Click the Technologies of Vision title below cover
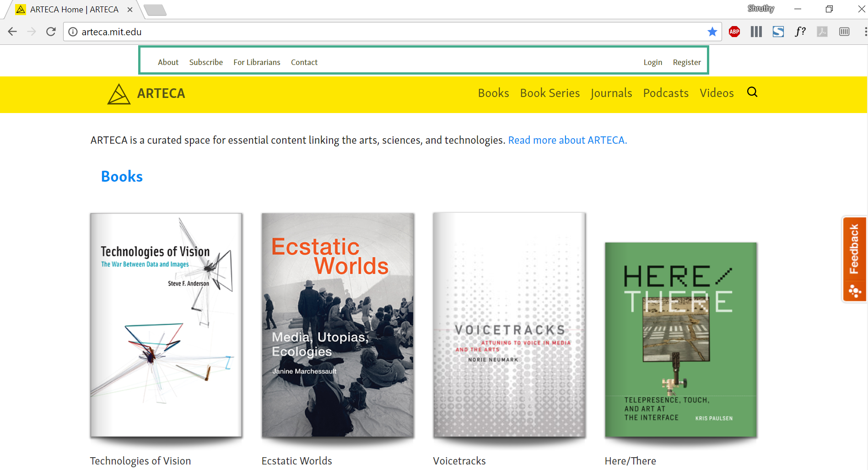The width and height of the screenshot is (868, 470). pos(140,461)
